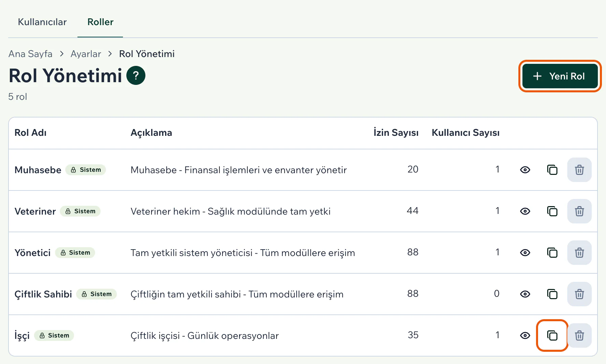Select the İşçi role name
606x364 pixels.
[22, 335]
